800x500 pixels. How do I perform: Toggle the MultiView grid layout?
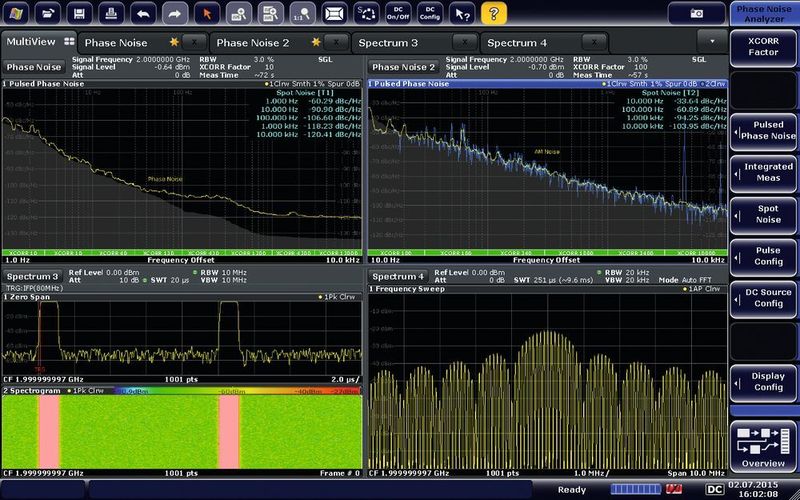[x=69, y=42]
